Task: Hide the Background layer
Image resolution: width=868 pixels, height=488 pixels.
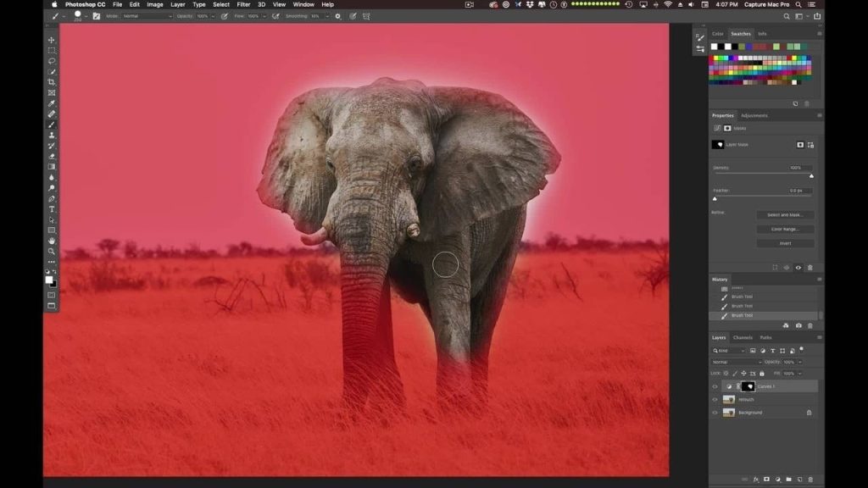Action: coord(715,413)
